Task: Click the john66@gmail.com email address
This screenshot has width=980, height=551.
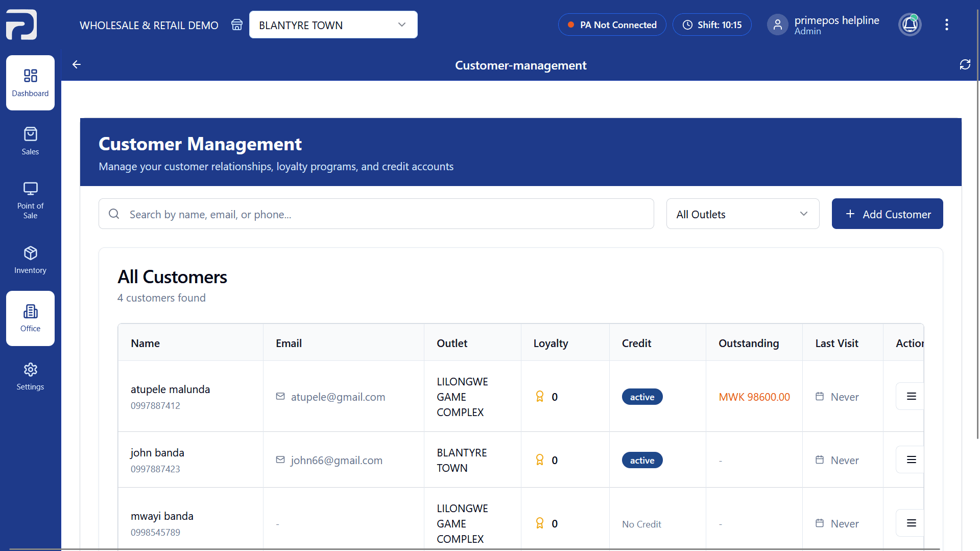Action: tap(337, 460)
